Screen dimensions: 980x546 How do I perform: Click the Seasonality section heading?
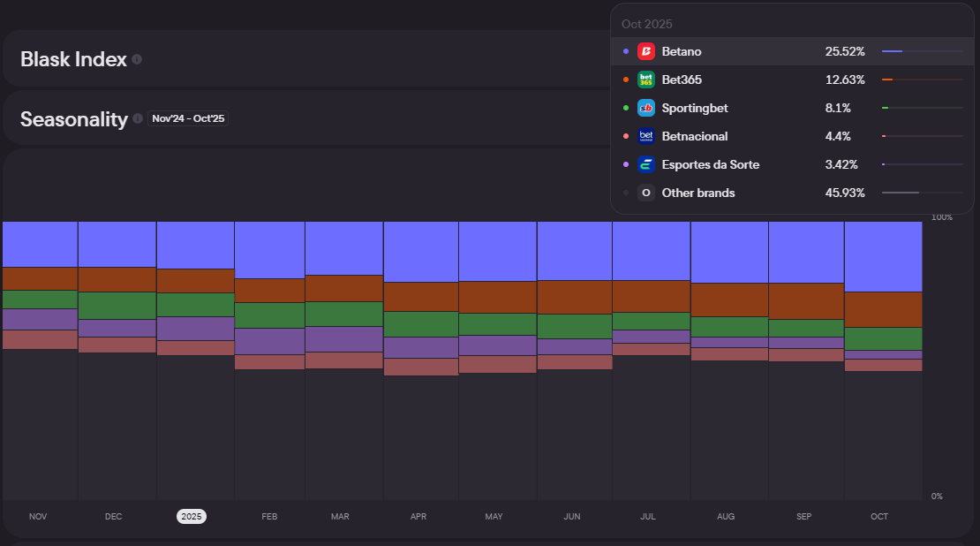coord(74,119)
